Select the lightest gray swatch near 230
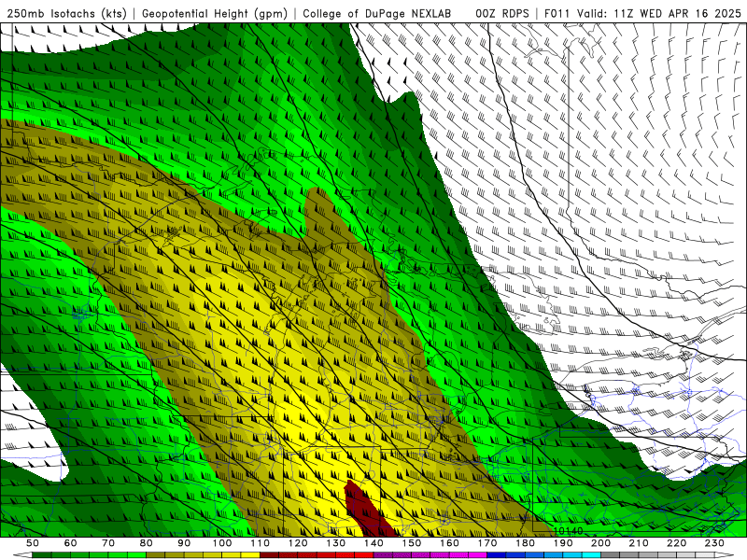 click(705, 554)
